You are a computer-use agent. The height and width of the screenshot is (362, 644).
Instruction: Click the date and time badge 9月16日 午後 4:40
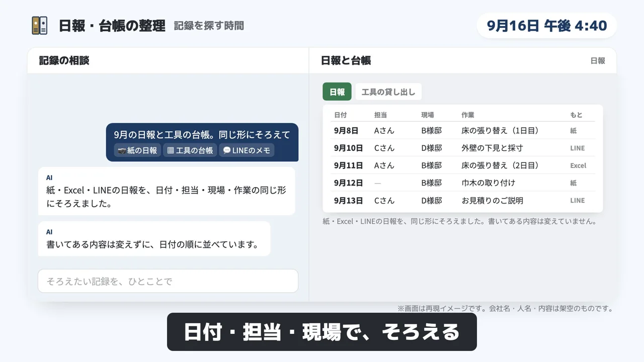point(547,26)
